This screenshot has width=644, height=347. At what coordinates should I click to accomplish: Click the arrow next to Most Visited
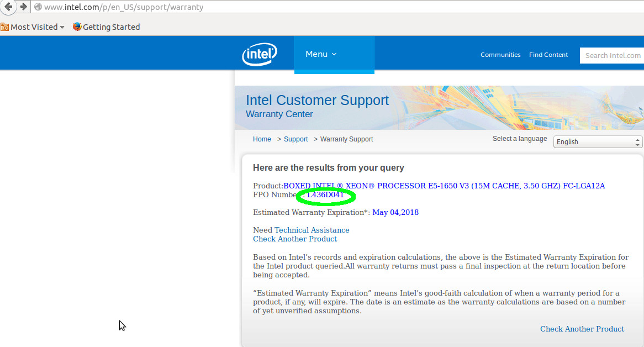click(x=62, y=28)
